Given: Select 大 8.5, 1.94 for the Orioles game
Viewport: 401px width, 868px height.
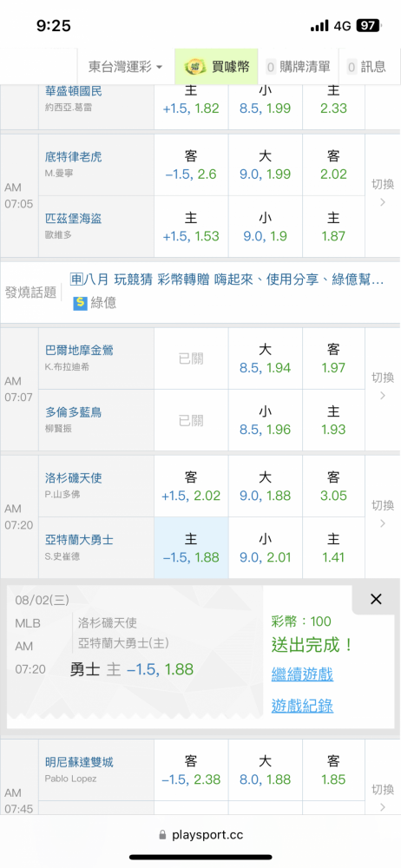Looking at the screenshot, I should [266, 358].
